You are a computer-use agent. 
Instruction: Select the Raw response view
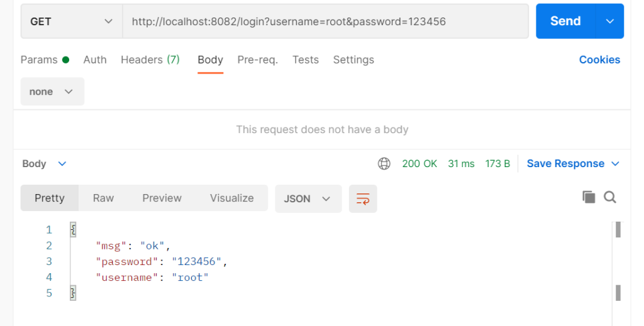pyautogui.click(x=103, y=198)
